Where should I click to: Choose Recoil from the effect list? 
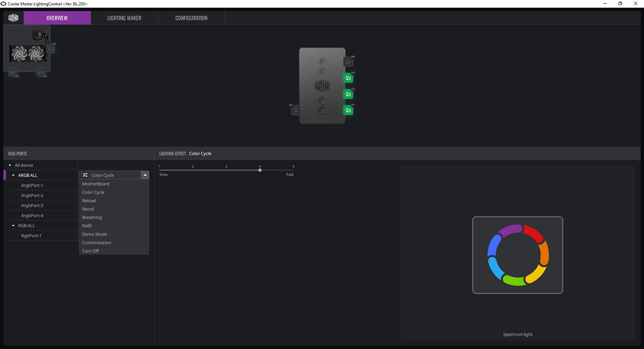(114, 209)
